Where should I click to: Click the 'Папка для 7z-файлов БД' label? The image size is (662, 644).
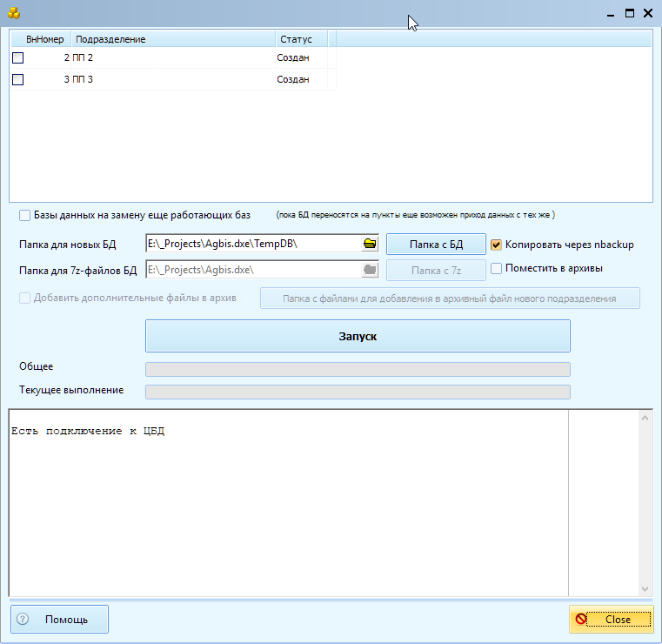click(x=78, y=271)
